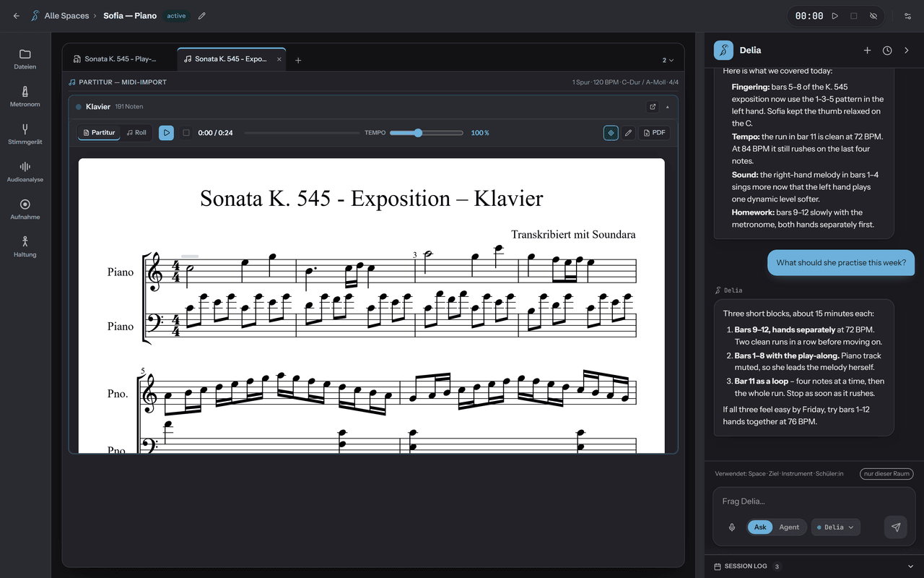Viewport: 924px width, 578px height.
Task: Click "Transkribiert mit Soundara" text
Action: [x=573, y=235]
